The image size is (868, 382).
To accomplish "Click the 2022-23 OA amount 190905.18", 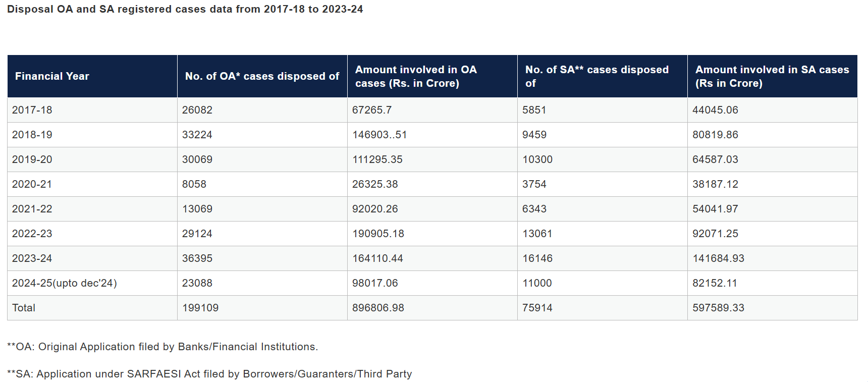I will 378,234.
